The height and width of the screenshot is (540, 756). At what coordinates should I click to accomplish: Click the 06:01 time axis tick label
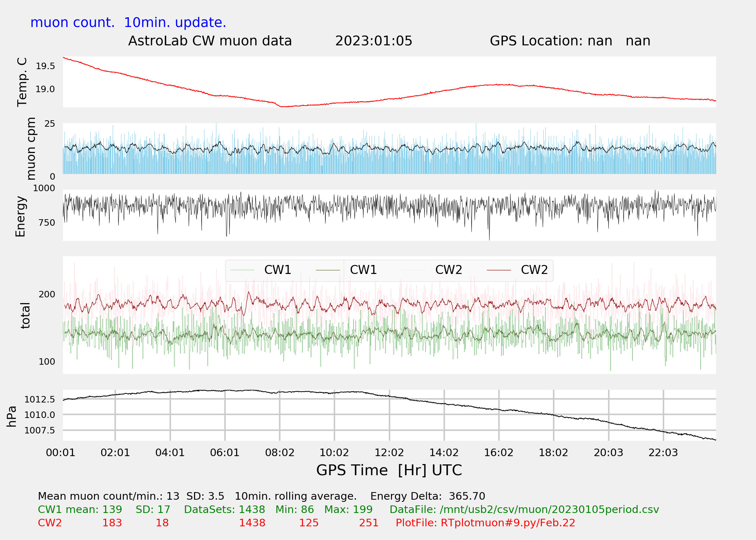[225, 453]
